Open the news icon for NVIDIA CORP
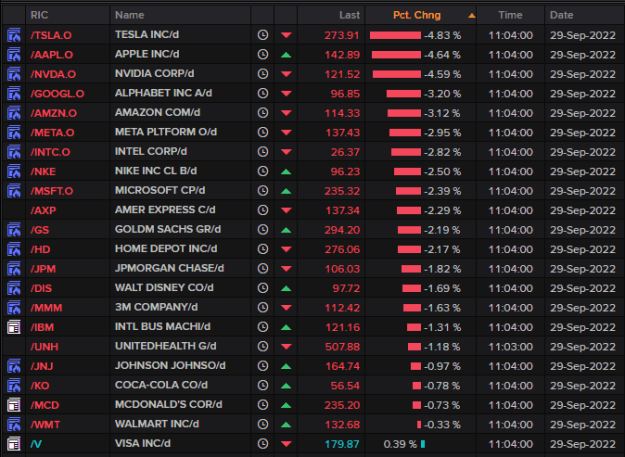The height and width of the screenshot is (457, 625). pyautogui.click(x=14, y=74)
